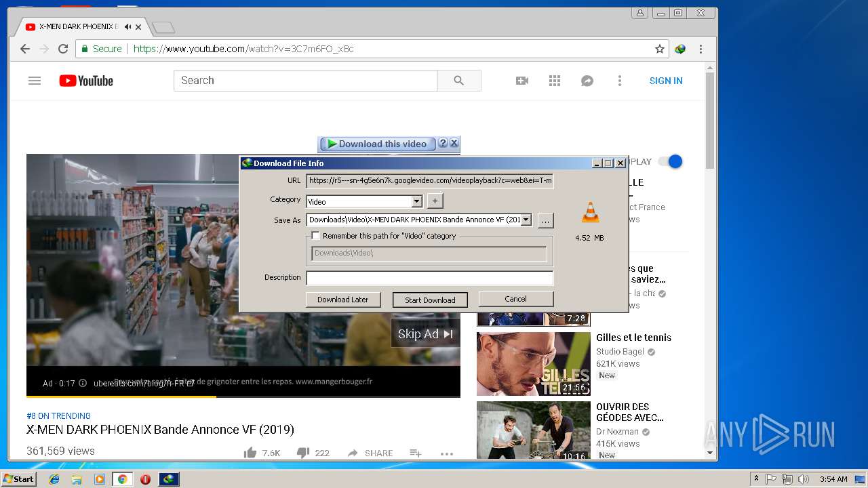Check Remember this path for Video category

[x=315, y=236]
